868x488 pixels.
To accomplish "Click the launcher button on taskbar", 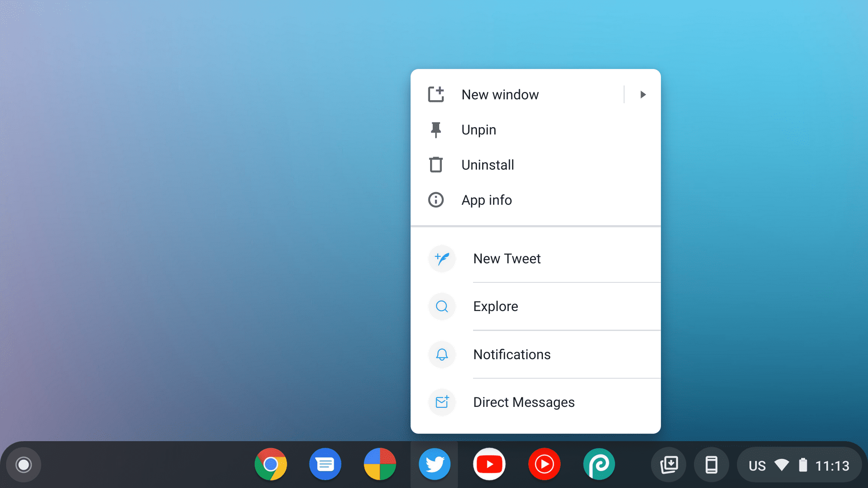I will point(24,464).
